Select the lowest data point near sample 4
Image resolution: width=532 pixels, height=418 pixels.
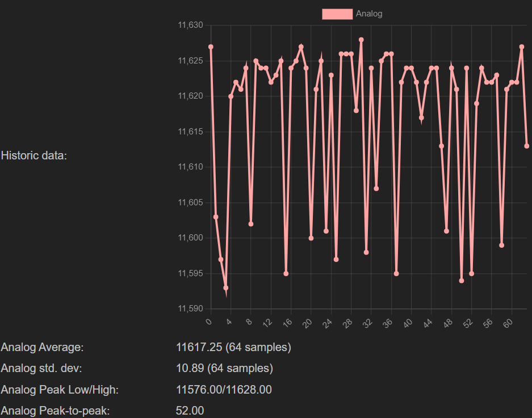click(x=226, y=289)
